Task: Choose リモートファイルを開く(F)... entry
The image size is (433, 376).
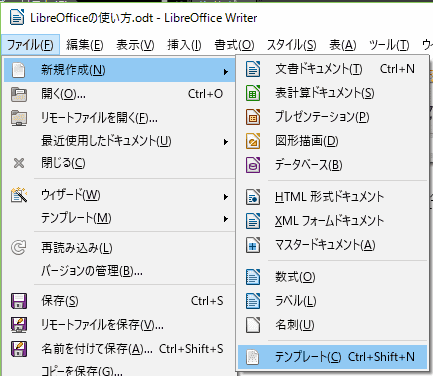Action: click(120, 118)
